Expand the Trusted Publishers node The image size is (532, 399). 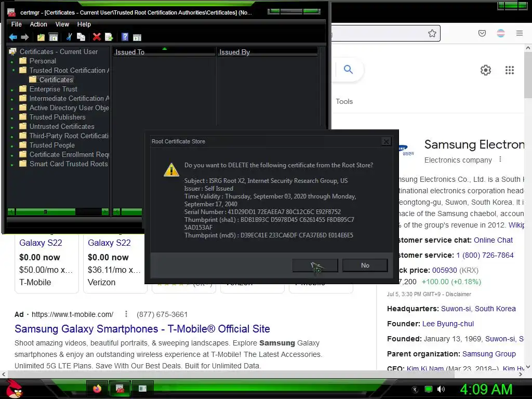(12, 118)
